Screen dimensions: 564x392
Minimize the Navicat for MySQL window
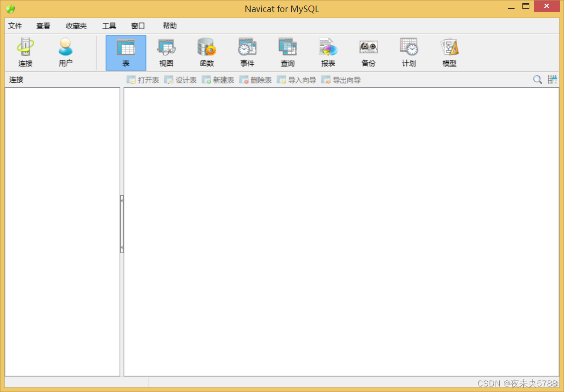[x=511, y=7]
